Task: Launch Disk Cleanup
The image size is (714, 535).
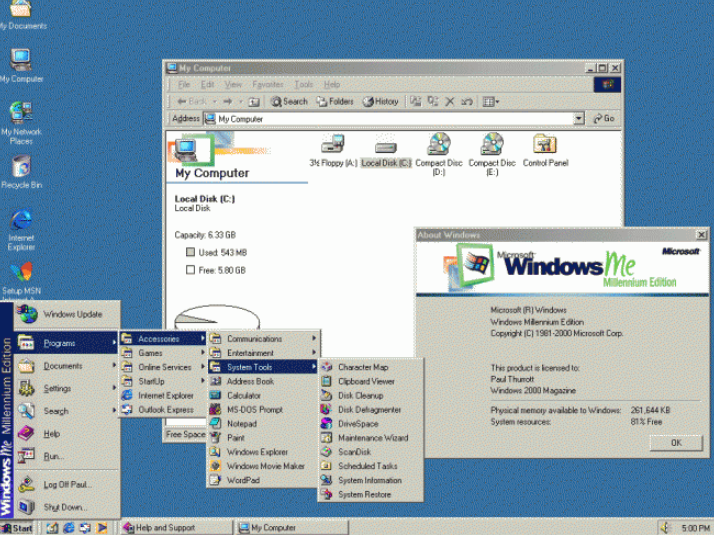Action: point(371,395)
